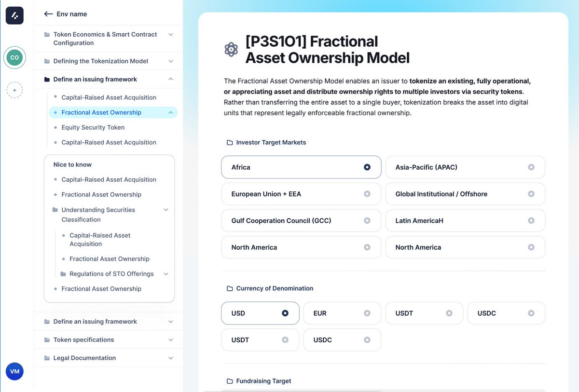Go back using the arrow beside Env name
Screen dimensions: 579x392
(48, 14)
